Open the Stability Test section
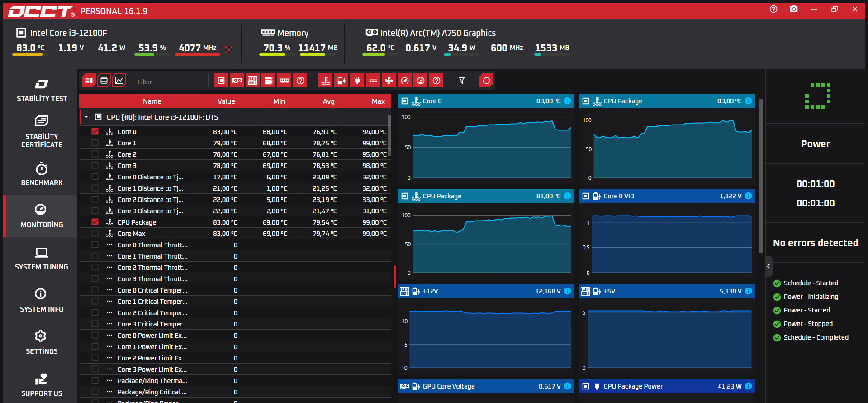This screenshot has width=868, height=403. pos(42,91)
